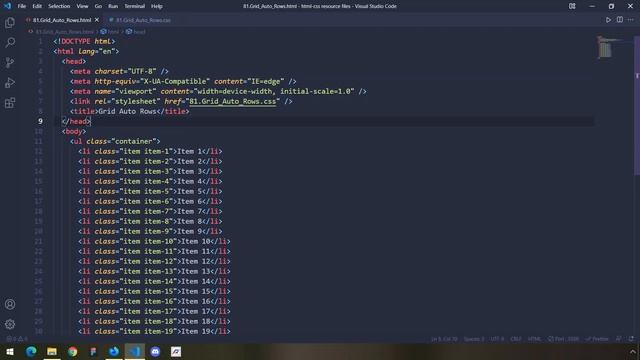Screen dimensions: 640x360
Task: Open the Help menu
Action: tap(157, 6)
